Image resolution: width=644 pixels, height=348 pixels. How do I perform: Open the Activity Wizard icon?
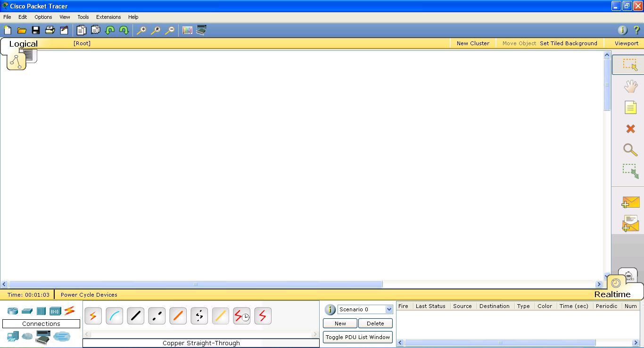click(64, 30)
